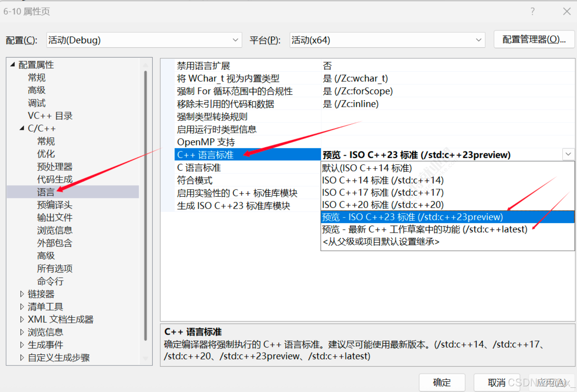Expand the 生成事件 tree node

point(22,345)
